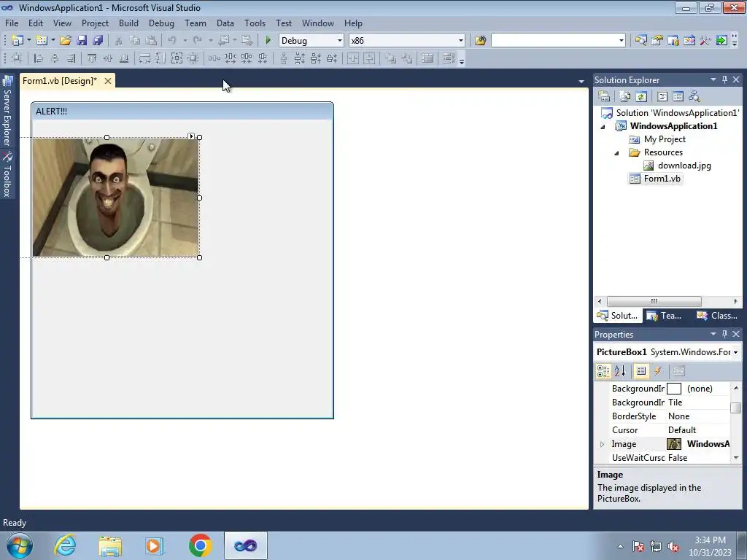Click the Align Tops layout icon
This screenshot has height=560, width=747.
pyautogui.click(x=92, y=58)
